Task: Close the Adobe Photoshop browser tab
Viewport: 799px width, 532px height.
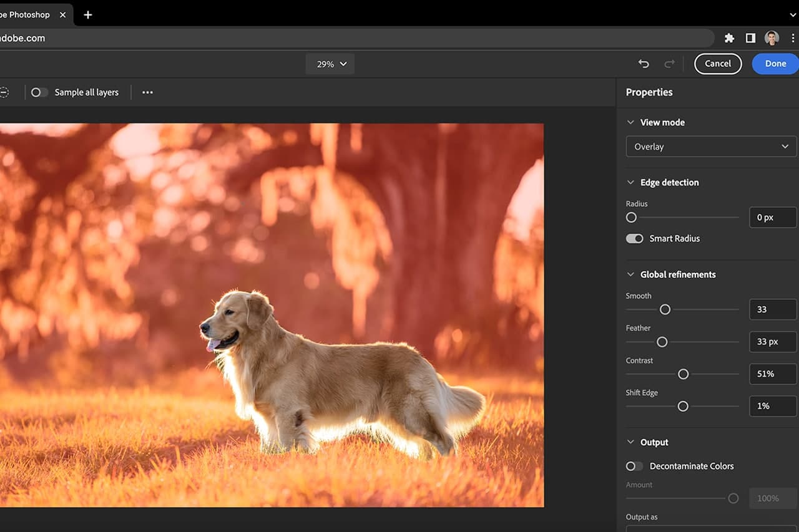Action: pyautogui.click(x=62, y=14)
